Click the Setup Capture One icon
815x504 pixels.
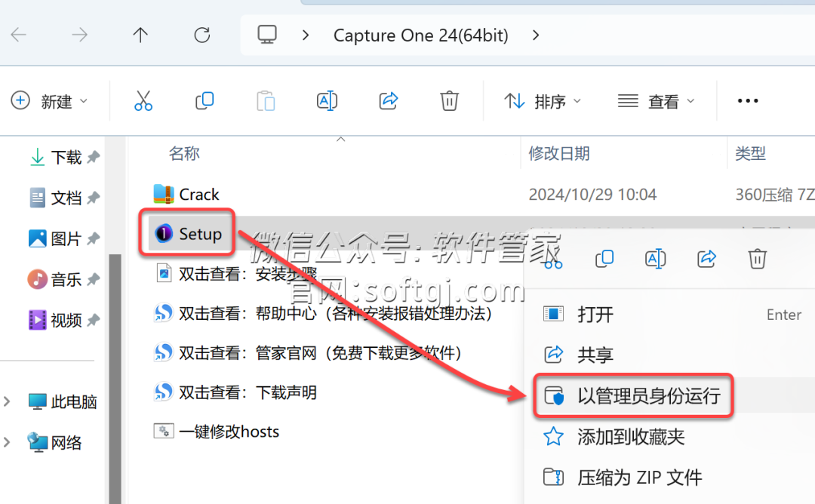[163, 234]
